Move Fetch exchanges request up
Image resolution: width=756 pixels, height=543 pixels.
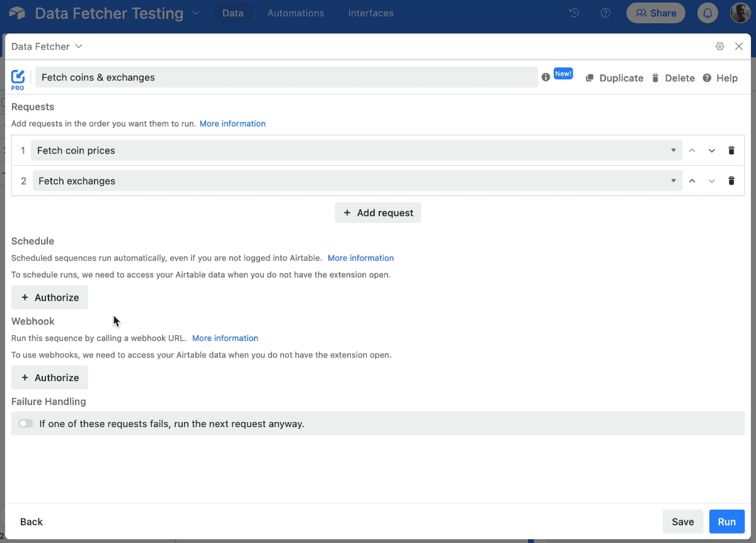click(x=692, y=181)
